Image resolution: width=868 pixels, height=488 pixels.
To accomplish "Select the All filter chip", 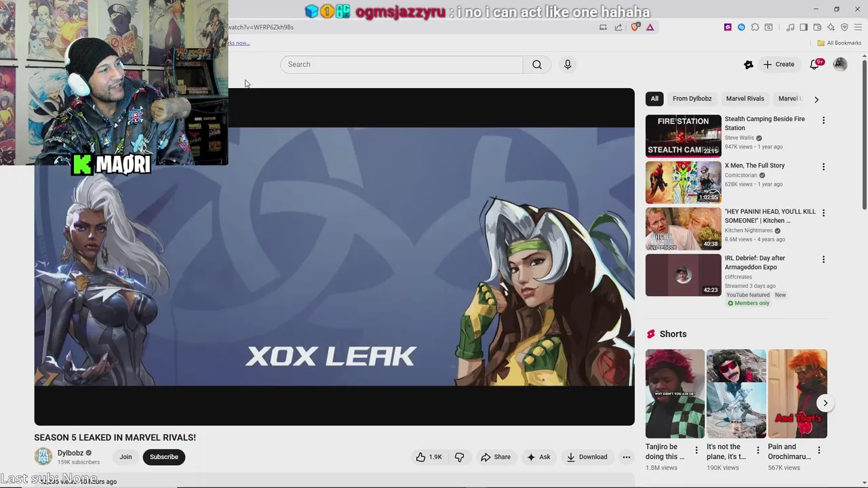I will 654,99.
